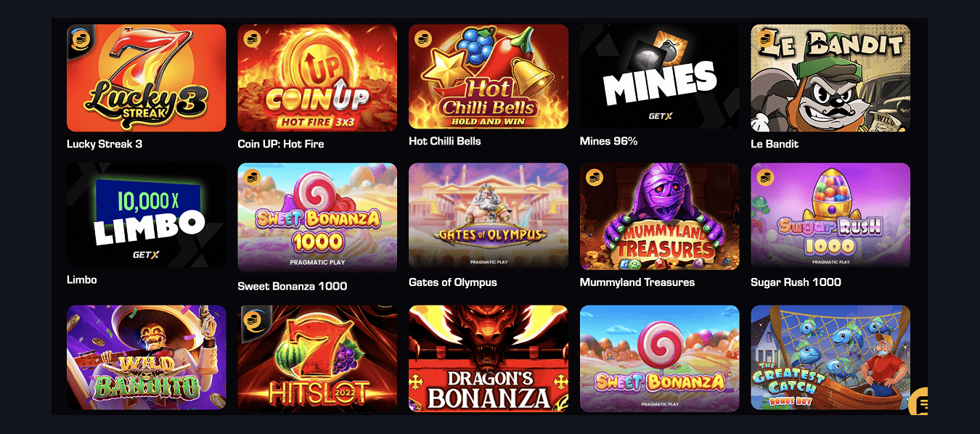This screenshot has height=434, width=980.
Task: Click coin badge on Hot Chilli Bells tile
Action: pos(422,38)
